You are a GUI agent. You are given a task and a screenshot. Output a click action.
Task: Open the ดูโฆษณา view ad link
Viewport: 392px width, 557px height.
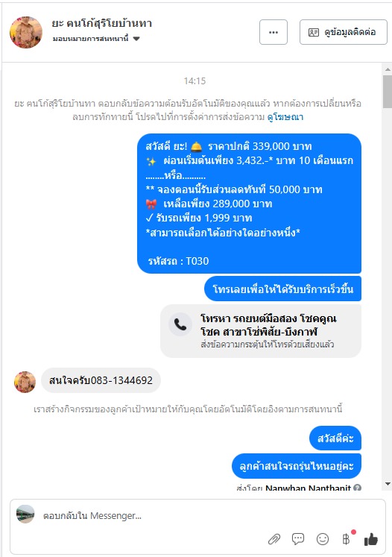[x=285, y=117]
